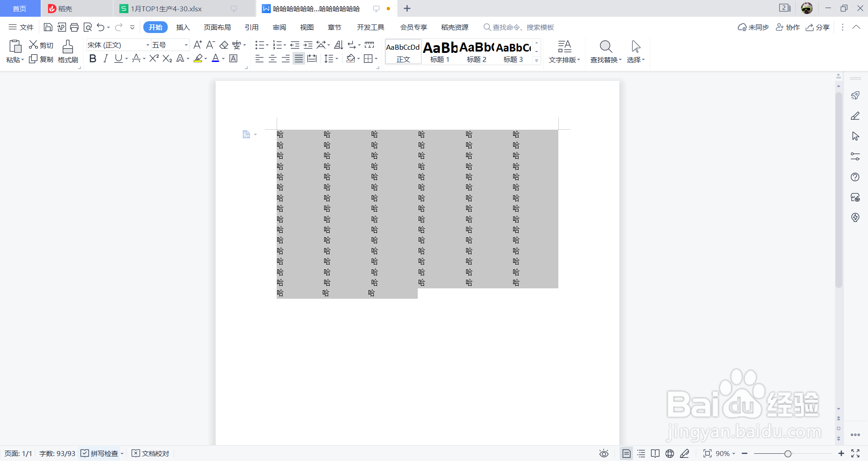The height and width of the screenshot is (461, 868).
Task: Open the 1月TOP1生产4-30.xlsx tab
Action: coord(184,9)
